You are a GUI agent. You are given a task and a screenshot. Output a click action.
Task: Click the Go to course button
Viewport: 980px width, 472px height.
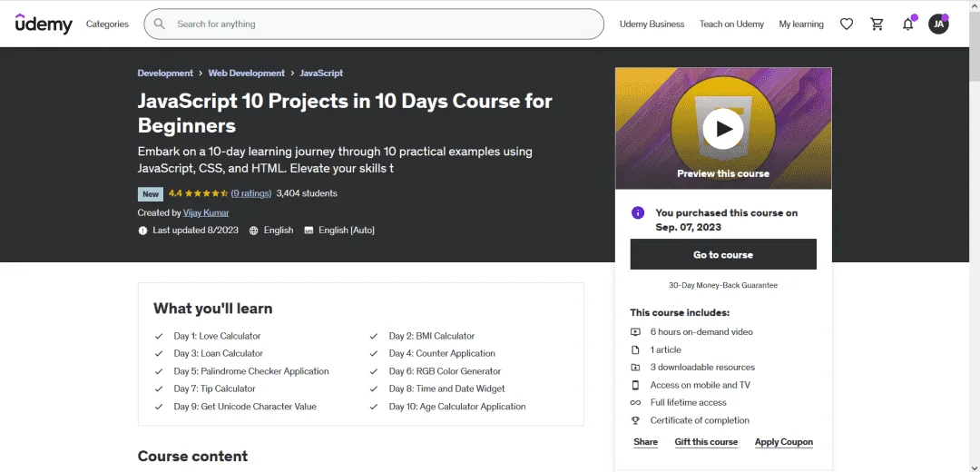723,254
